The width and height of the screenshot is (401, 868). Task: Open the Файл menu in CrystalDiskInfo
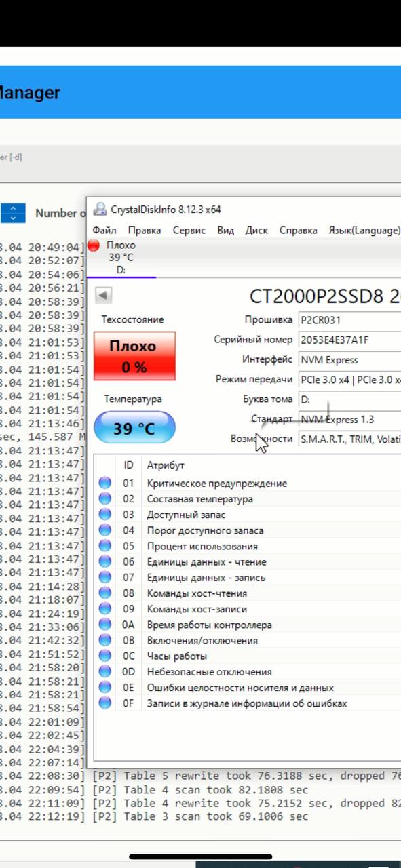104,231
